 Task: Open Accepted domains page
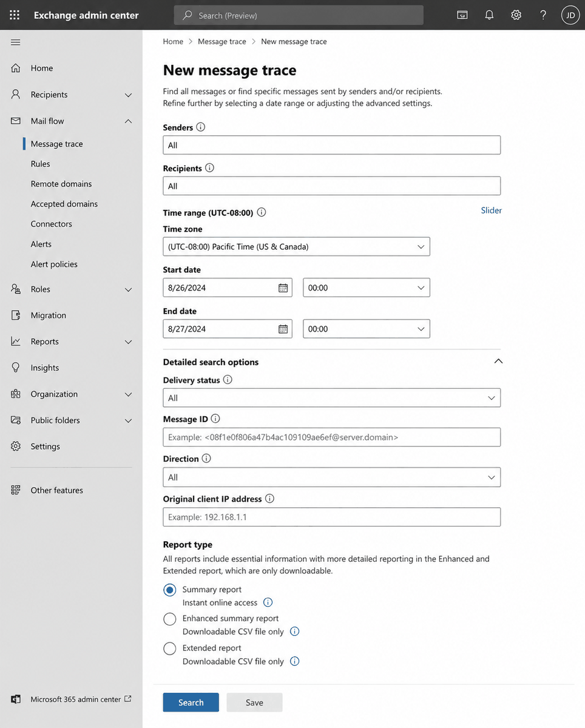pos(64,204)
